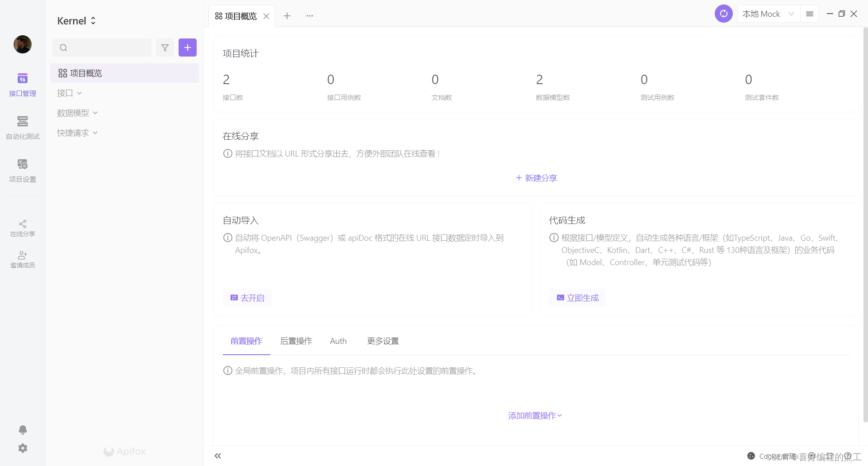Switch to the Auth tab
This screenshot has height=466, width=868.
pos(338,341)
